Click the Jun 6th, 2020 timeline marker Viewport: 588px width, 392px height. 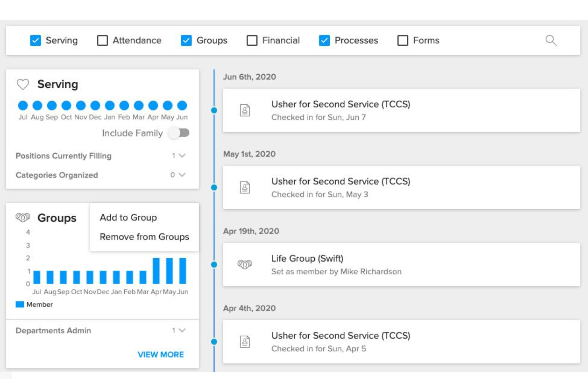214,110
